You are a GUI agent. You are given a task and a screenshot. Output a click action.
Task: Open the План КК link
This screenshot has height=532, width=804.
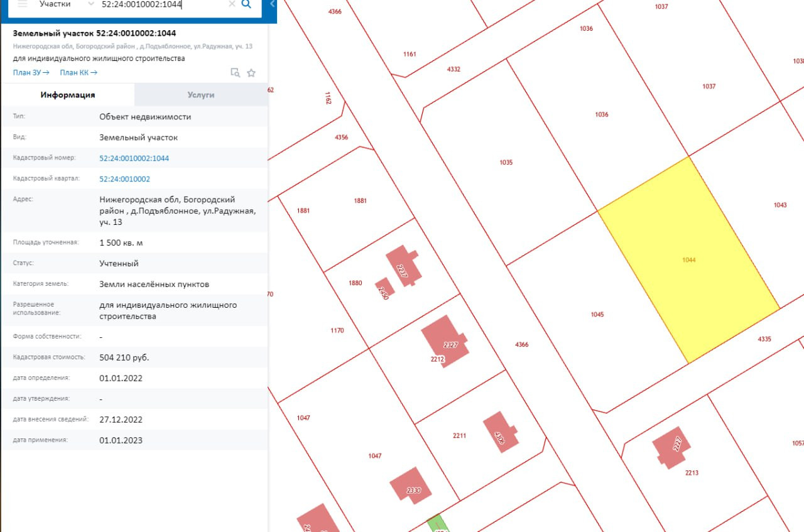(x=79, y=72)
